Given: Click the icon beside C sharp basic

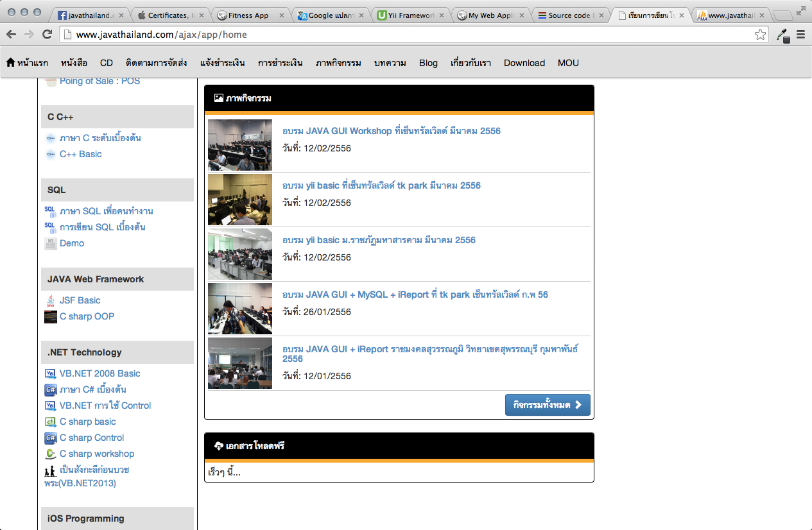Looking at the screenshot, I should [x=51, y=422].
